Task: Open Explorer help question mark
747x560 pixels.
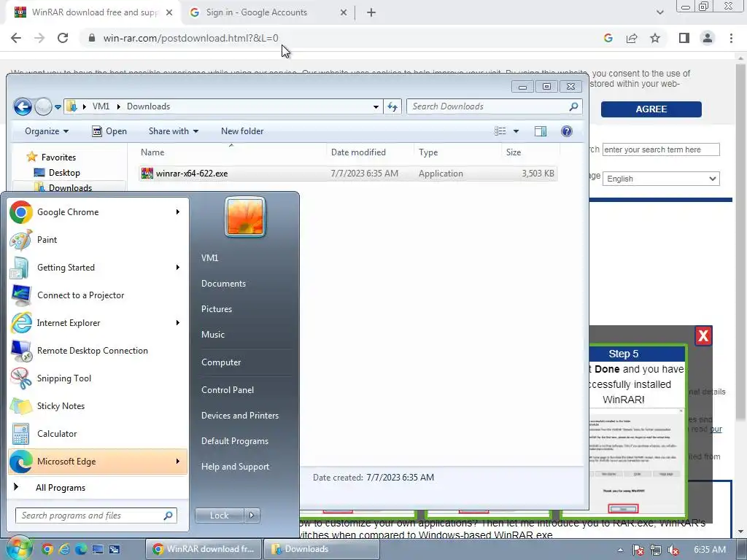Action: click(x=566, y=131)
